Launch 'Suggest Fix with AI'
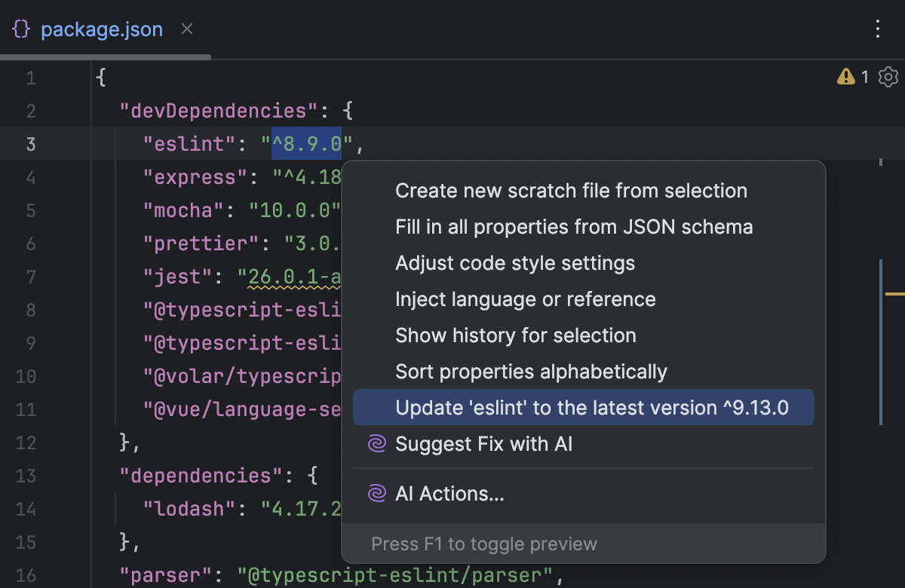 (x=483, y=445)
